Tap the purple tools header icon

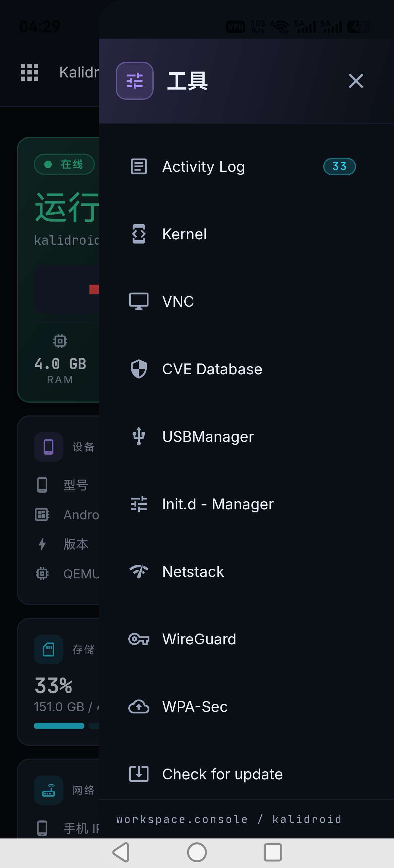[135, 81]
